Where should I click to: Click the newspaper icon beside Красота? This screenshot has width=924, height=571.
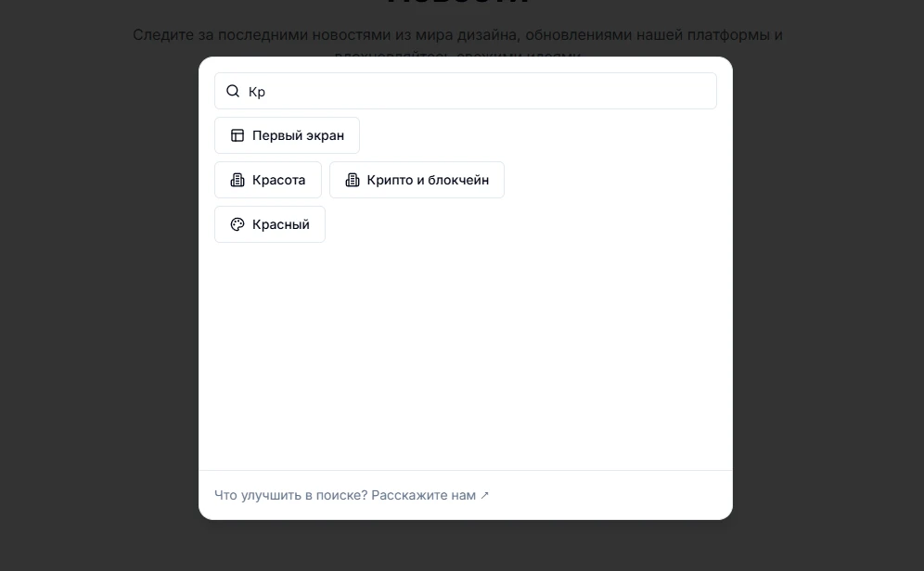[x=237, y=180]
